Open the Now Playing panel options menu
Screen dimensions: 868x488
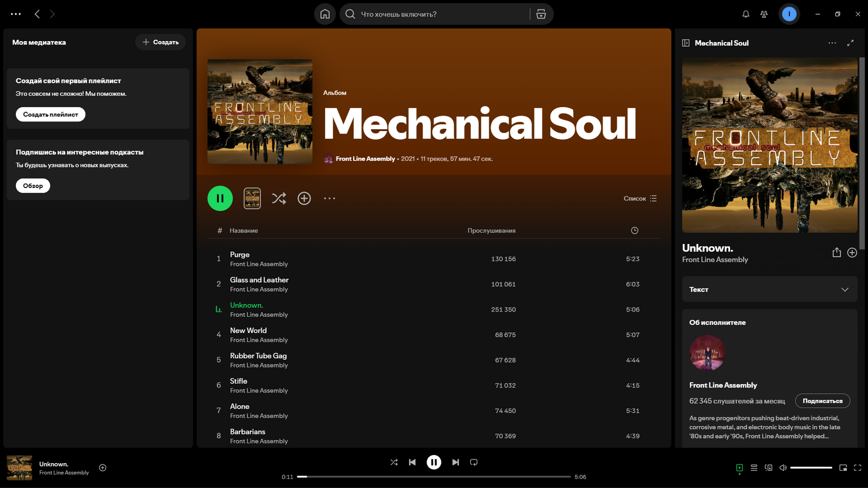tap(832, 43)
